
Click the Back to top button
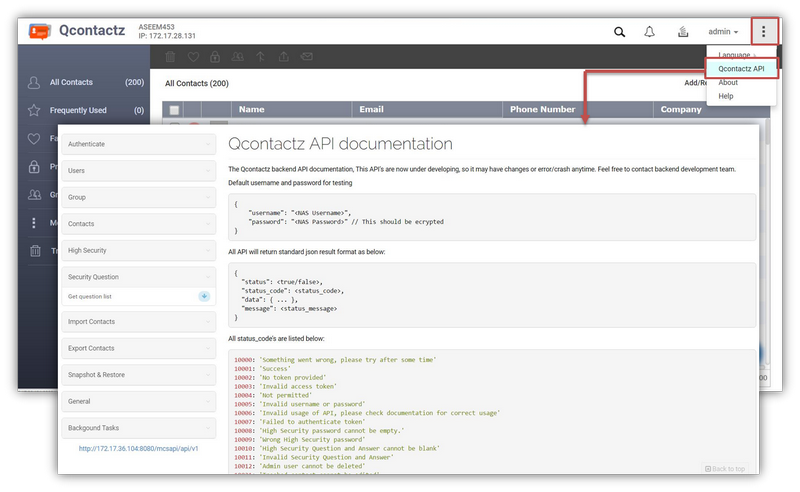pos(725,469)
